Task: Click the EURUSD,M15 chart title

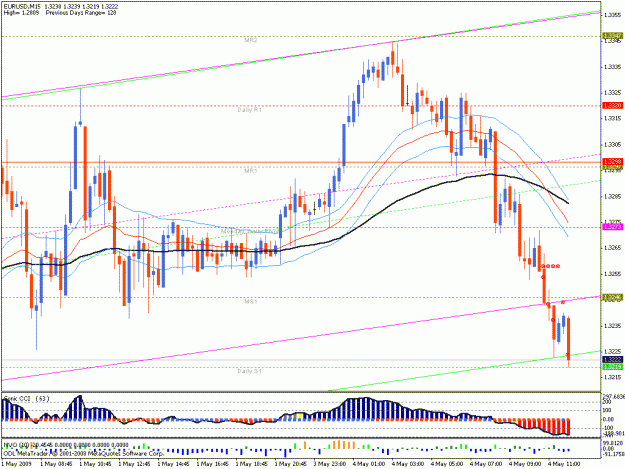Action: click(21, 7)
